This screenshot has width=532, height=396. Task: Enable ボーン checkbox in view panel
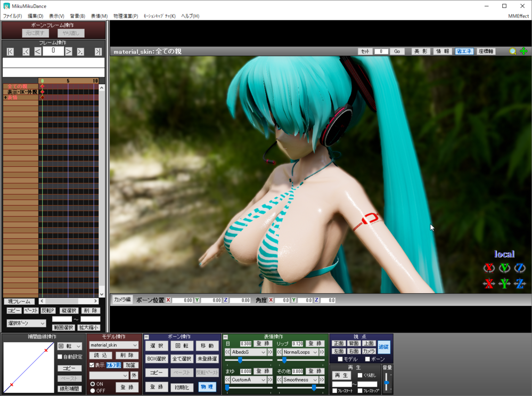point(367,359)
